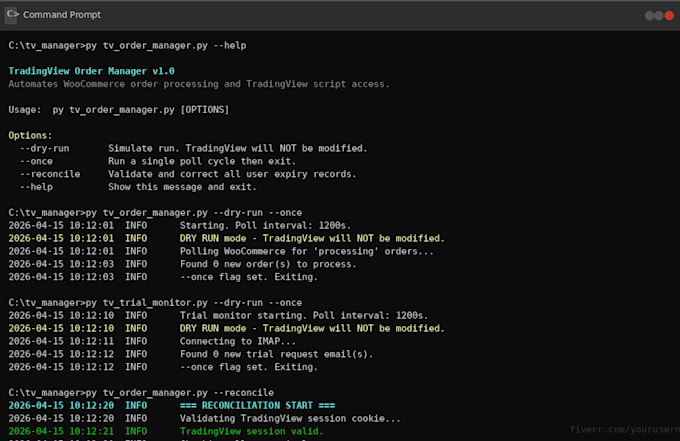Click 'Found 0 new order(s) to process.'
The height and width of the screenshot is (441, 680).
coord(268,264)
